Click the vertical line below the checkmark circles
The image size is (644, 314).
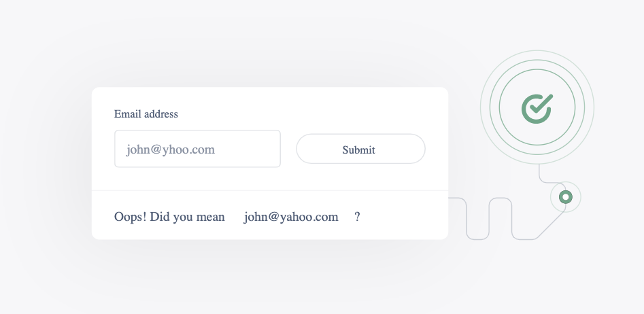pos(539,171)
